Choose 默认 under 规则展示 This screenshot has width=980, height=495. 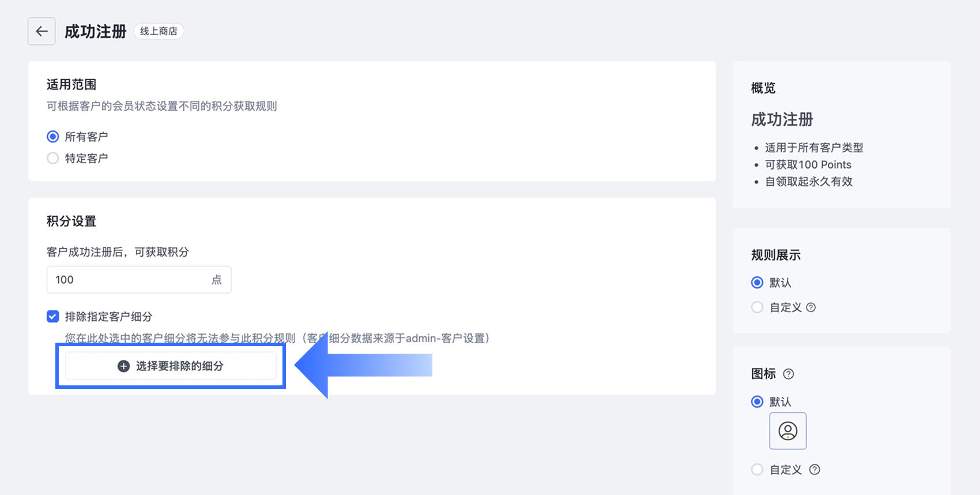757,282
